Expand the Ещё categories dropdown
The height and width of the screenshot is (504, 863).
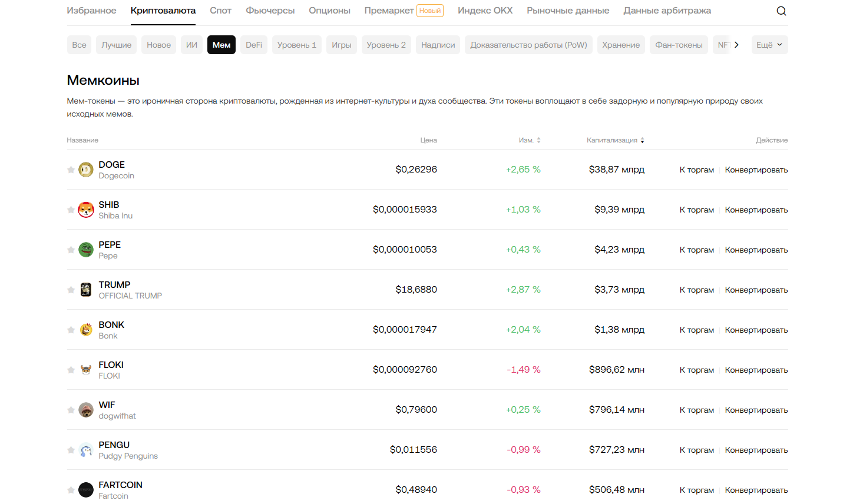[x=769, y=45]
